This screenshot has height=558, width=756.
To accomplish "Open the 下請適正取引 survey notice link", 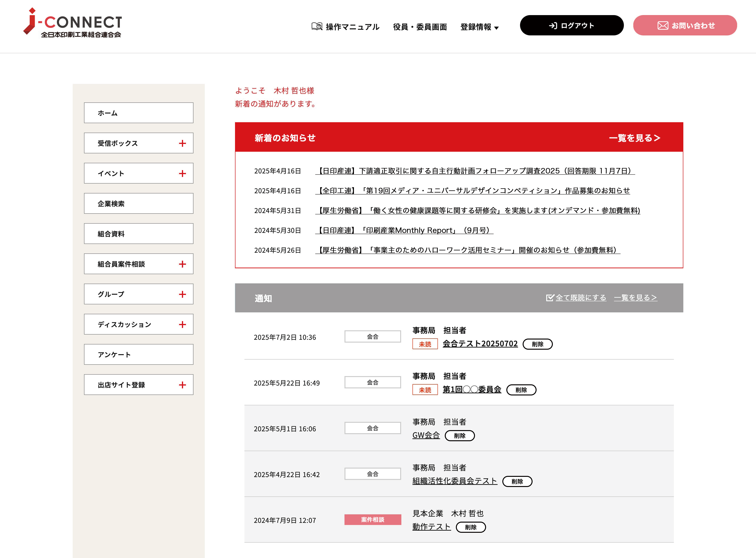I will click(475, 171).
